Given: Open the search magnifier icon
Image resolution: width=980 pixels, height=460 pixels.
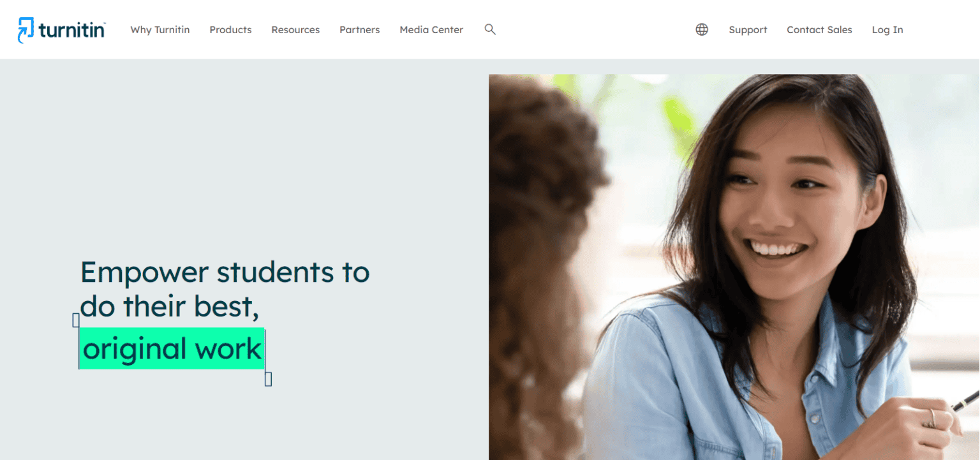Looking at the screenshot, I should coord(490,29).
